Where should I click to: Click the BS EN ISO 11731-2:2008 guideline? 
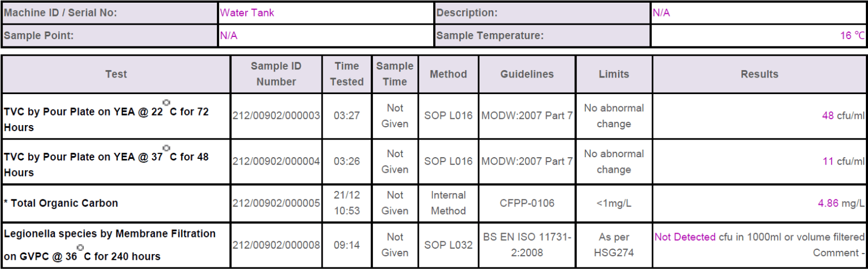[527, 245]
